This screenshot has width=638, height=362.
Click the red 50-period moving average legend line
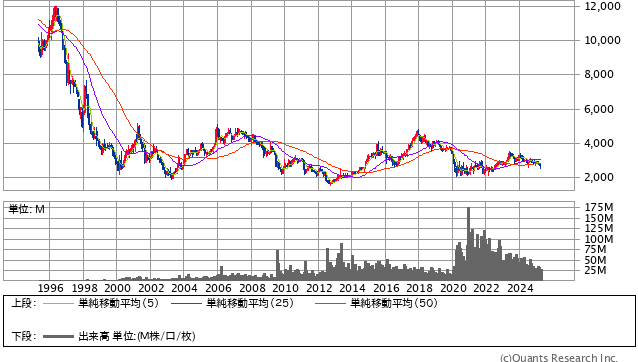(x=330, y=303)
